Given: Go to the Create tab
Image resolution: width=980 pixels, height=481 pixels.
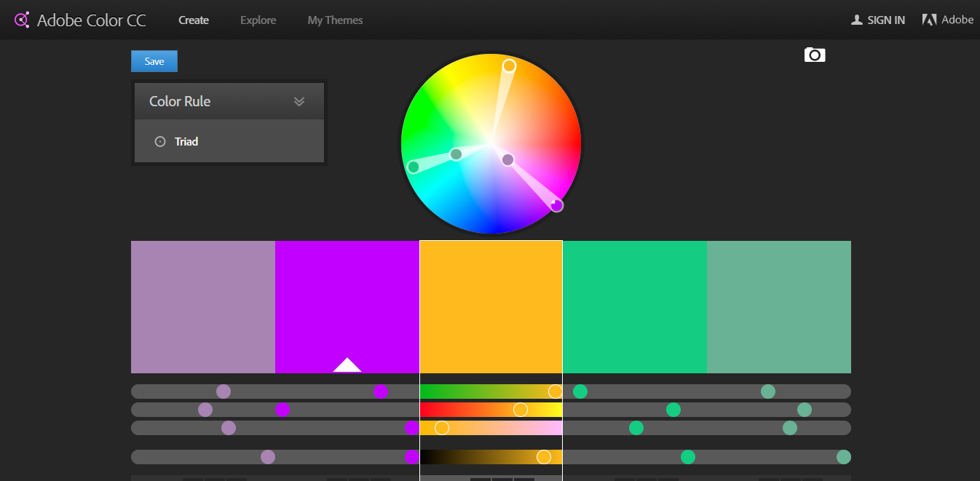Looking at the screenshot, I should 194,20.
